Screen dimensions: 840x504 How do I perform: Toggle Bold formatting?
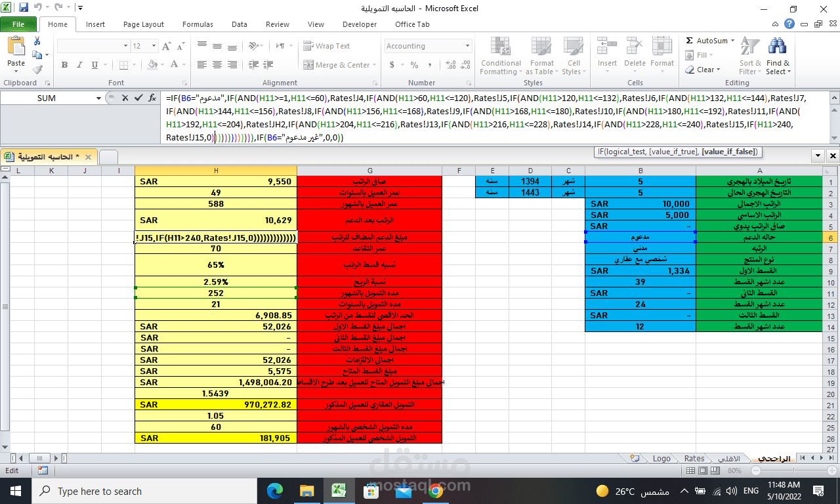point(64,65)
